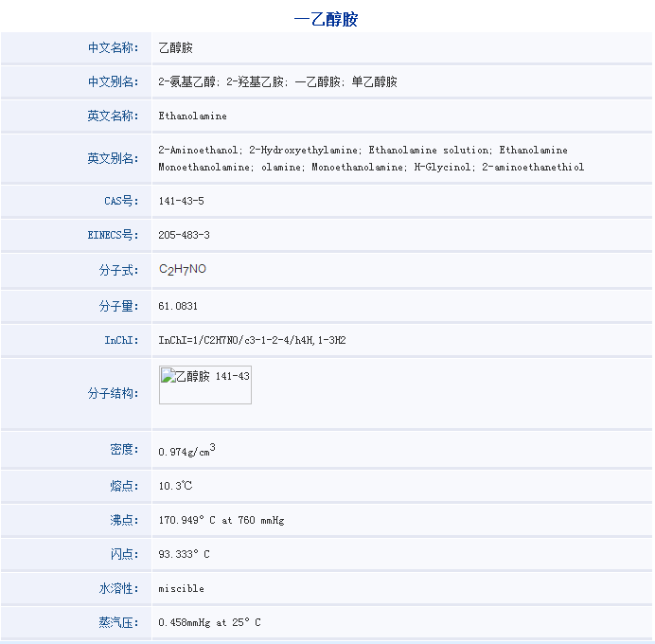Image resolution: width=655 pixels, height=644 pixels.
Task: Click the EINECS number 205-483-3
Action: [x=184, y=235]
